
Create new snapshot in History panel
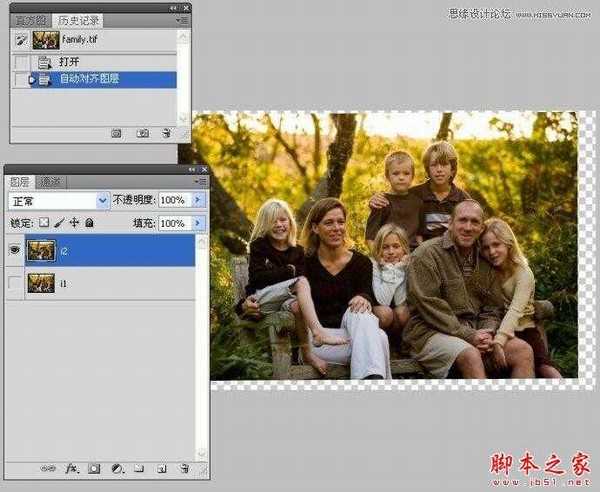coord(143,132)
